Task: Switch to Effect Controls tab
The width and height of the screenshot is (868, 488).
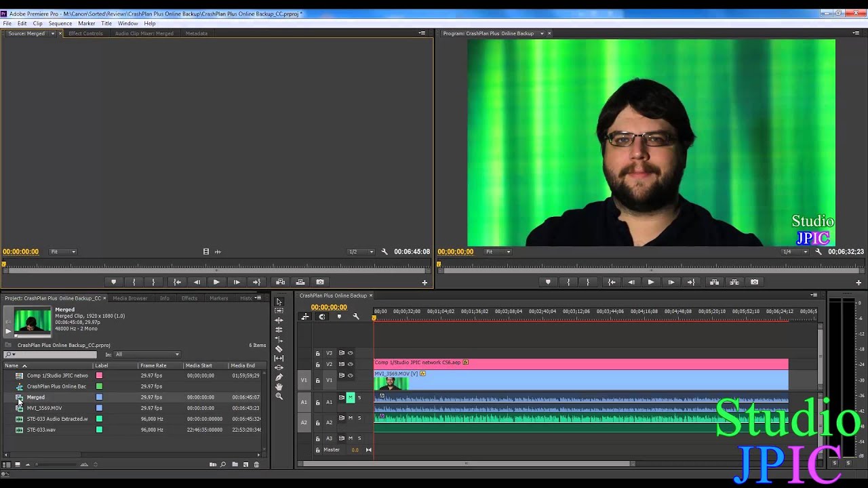Action: 85,33
